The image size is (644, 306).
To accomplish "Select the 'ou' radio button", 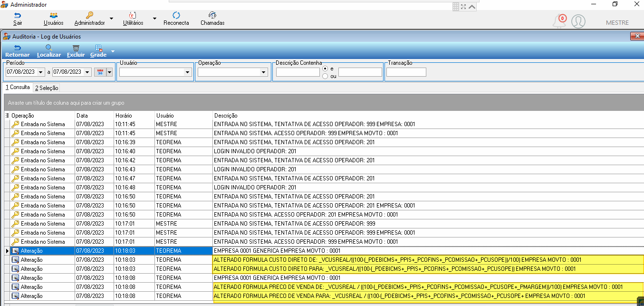I will click(x=325, y=76).
